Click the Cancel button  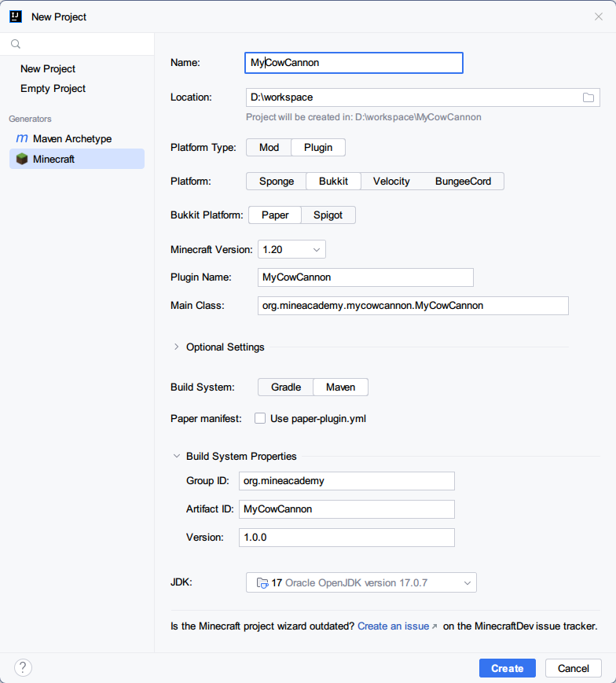[x=574, y=668]
